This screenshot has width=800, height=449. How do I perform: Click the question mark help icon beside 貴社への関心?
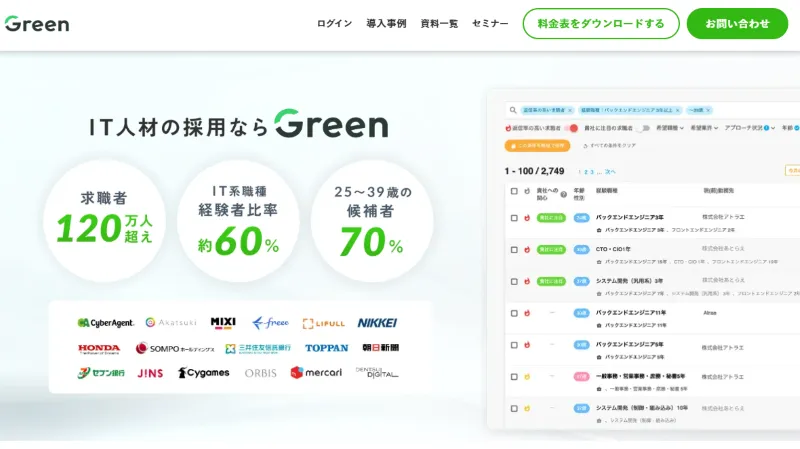(x=564, y=194)
